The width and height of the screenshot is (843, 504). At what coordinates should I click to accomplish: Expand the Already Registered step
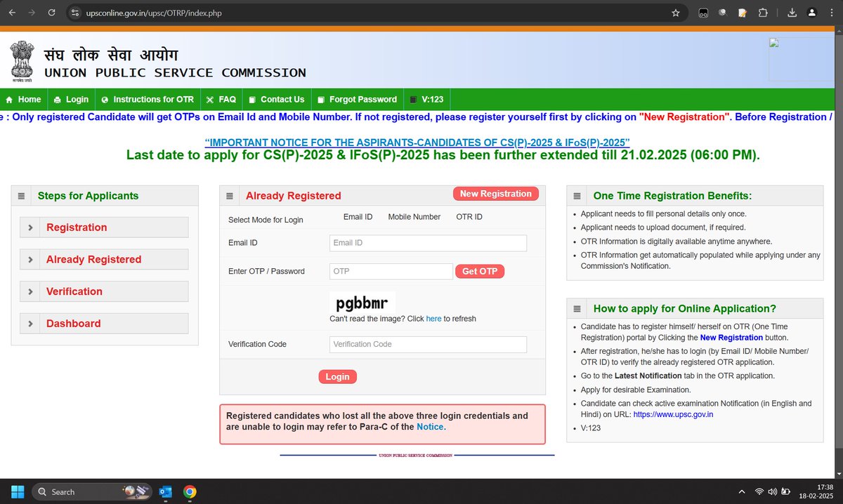104,260
